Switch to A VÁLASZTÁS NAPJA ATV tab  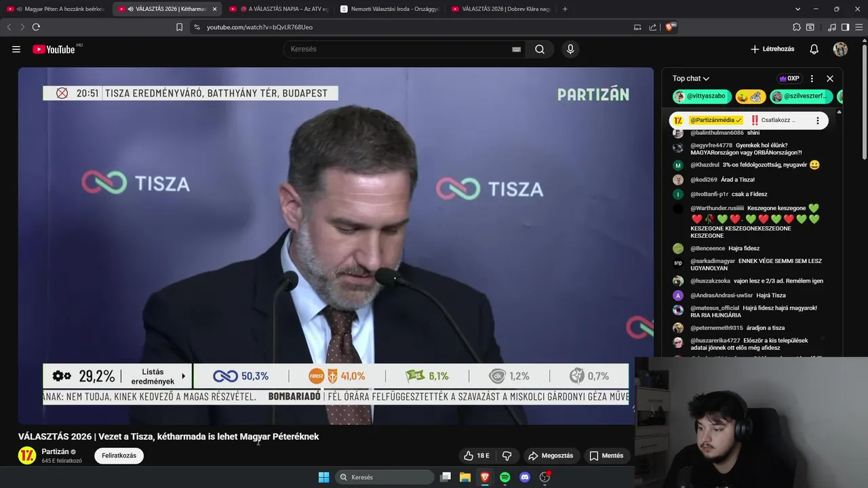(x=279, y=9)
